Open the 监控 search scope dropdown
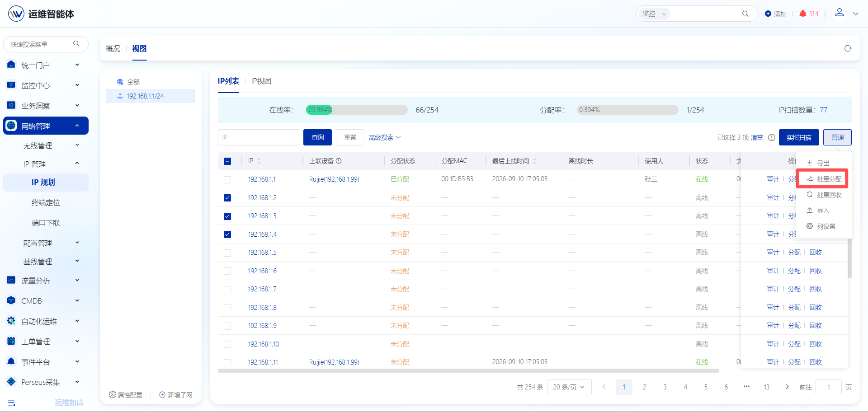The height and width of the screenshot is (412, 868). point(654,14)
